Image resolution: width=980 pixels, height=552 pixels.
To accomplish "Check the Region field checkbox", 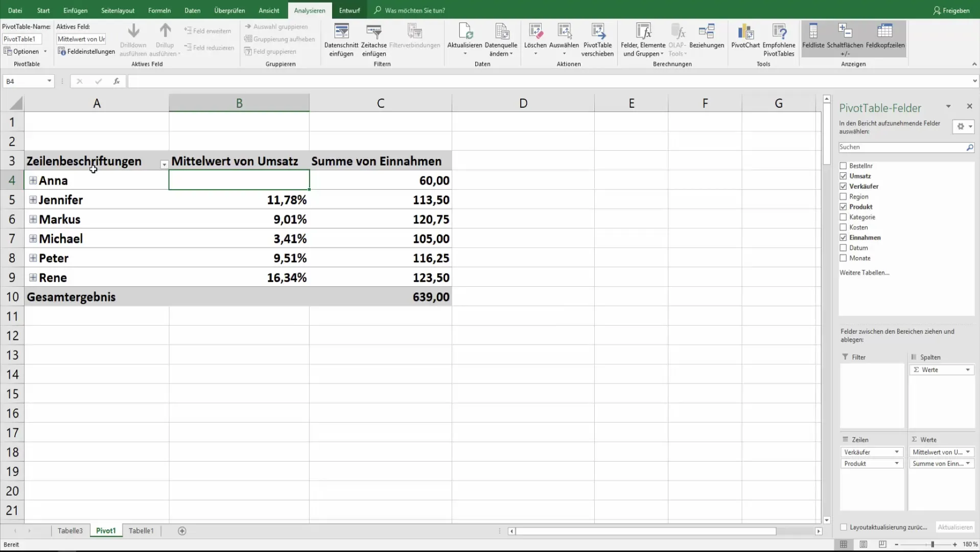I will [x=843, y=197].
